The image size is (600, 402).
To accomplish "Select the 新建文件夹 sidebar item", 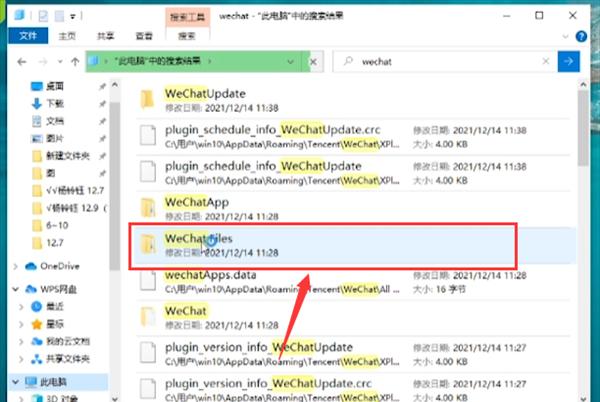I will (x=67, y=156).
